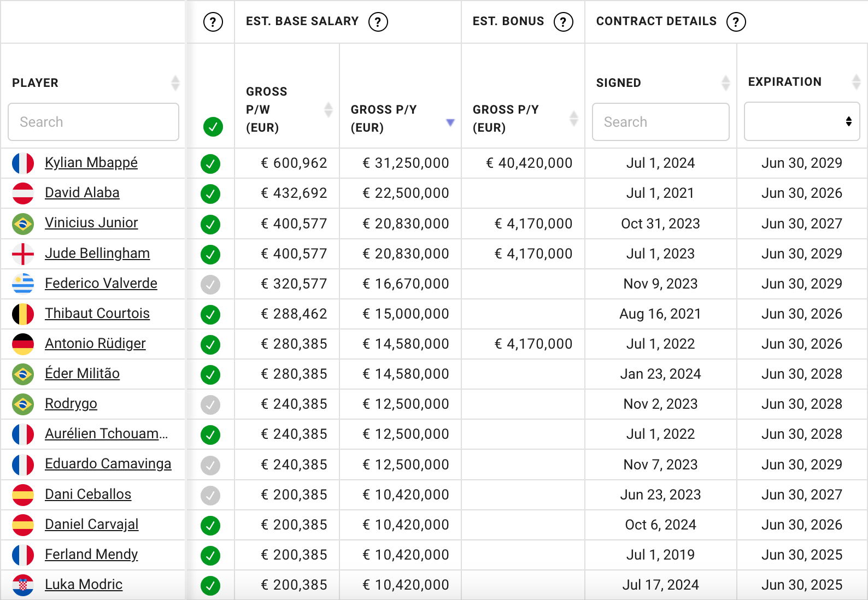Focus the Signed date search field
868x600 pixels.
[x=661, y=122]
